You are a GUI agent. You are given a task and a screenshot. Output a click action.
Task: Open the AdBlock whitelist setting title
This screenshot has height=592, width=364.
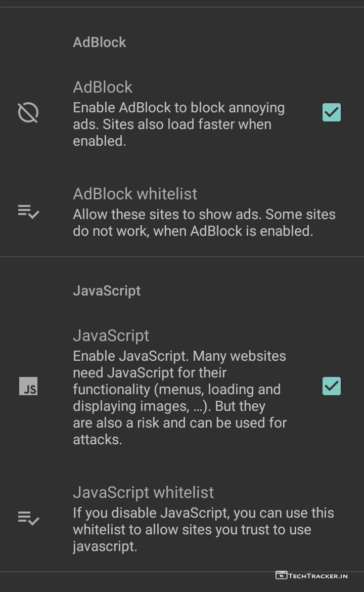click(135, 194)
